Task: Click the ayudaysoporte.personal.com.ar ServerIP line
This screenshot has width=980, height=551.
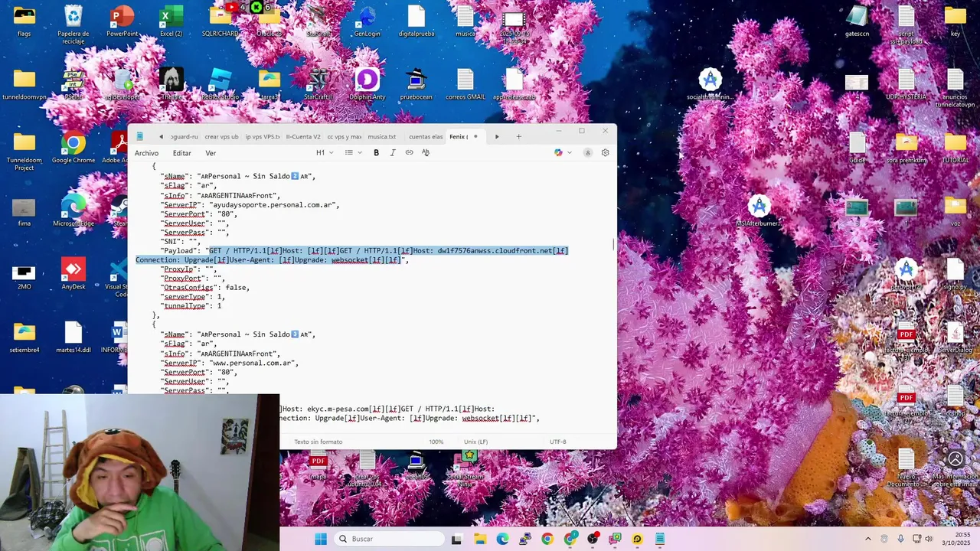Action: point(250,205)
